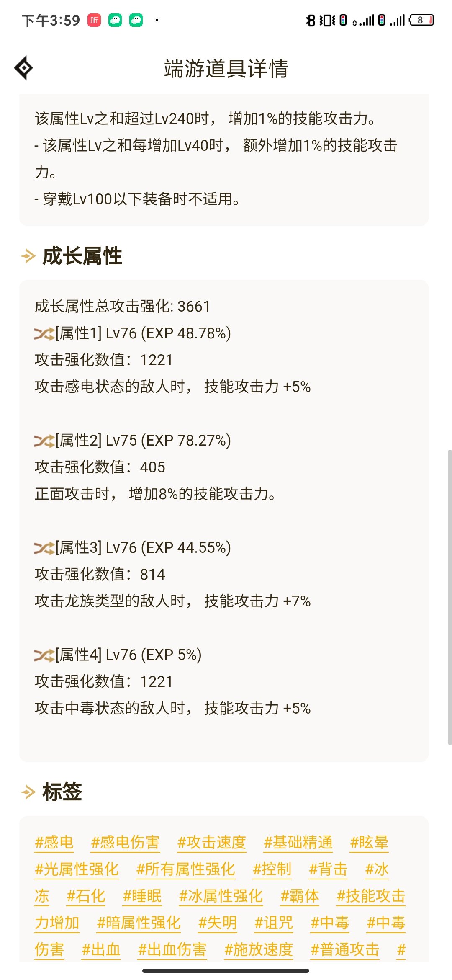Select the #基础精通 tag
452x980 pixels.
[x=298, y=842]
